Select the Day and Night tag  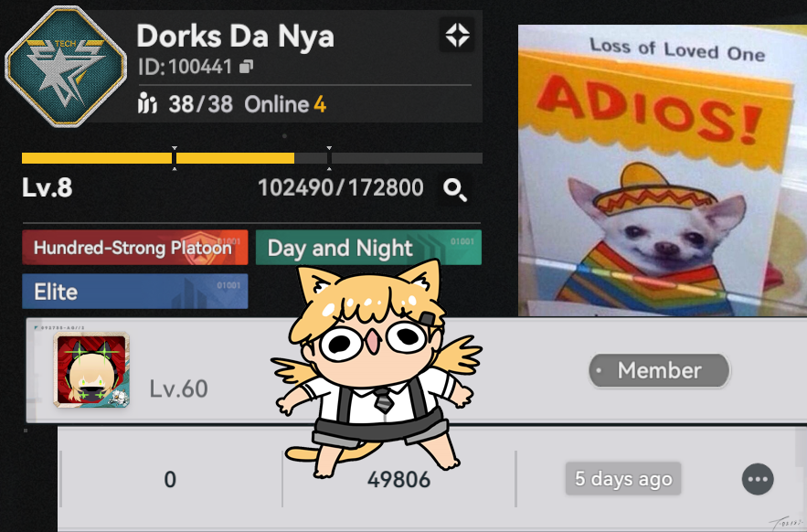click(368, 248)
